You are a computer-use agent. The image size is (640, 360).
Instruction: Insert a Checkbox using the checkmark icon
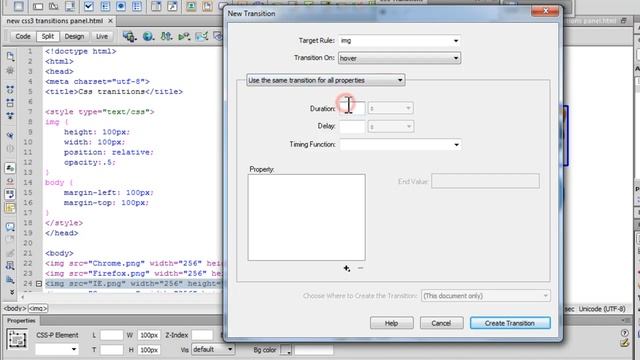click(89, 6)
